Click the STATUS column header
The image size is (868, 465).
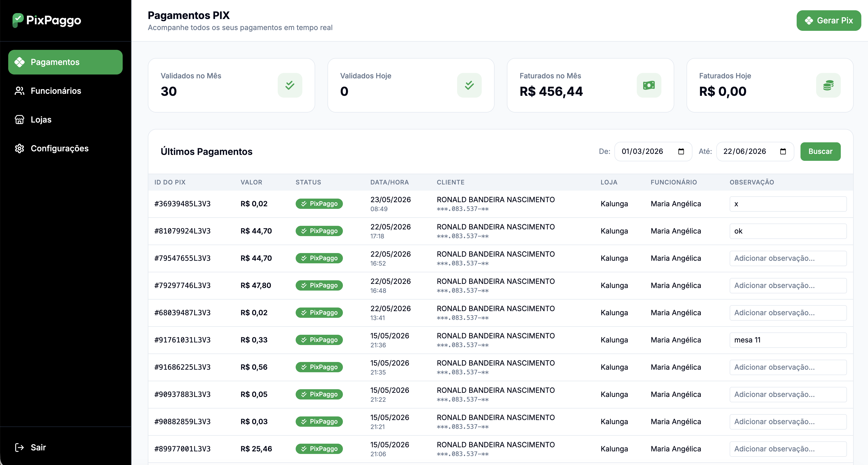pos(308,182)
